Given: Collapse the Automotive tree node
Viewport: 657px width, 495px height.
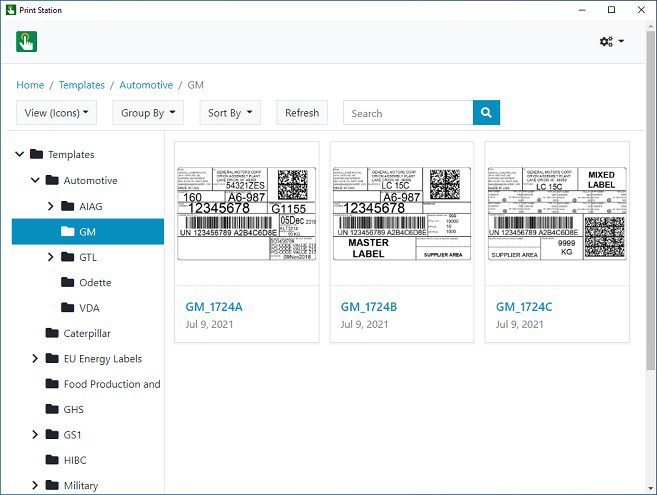Looking at the screenshot, I should pyautogui.click(x=35, y=180).
